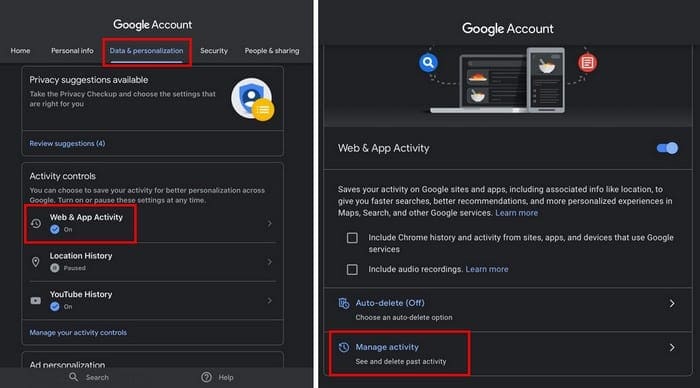700x388 pixels.
Task: Click the Location History pin icon
Action: pyautogui.click(x=36, y=262)
